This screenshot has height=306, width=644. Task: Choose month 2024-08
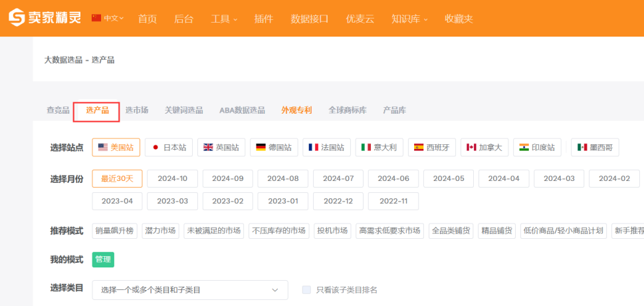pyautogui.click(x=283, y=178)
